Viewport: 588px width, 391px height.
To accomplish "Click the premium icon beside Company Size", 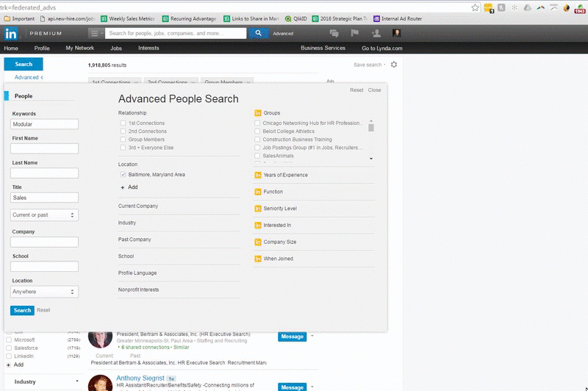I will tap(258, 243).
